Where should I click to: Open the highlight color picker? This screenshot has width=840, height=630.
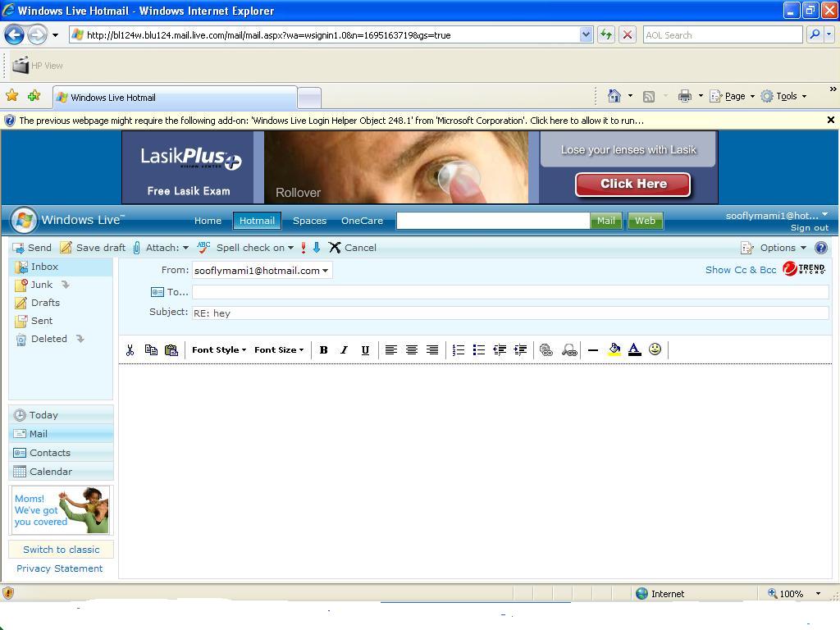(x=614, y=349)
